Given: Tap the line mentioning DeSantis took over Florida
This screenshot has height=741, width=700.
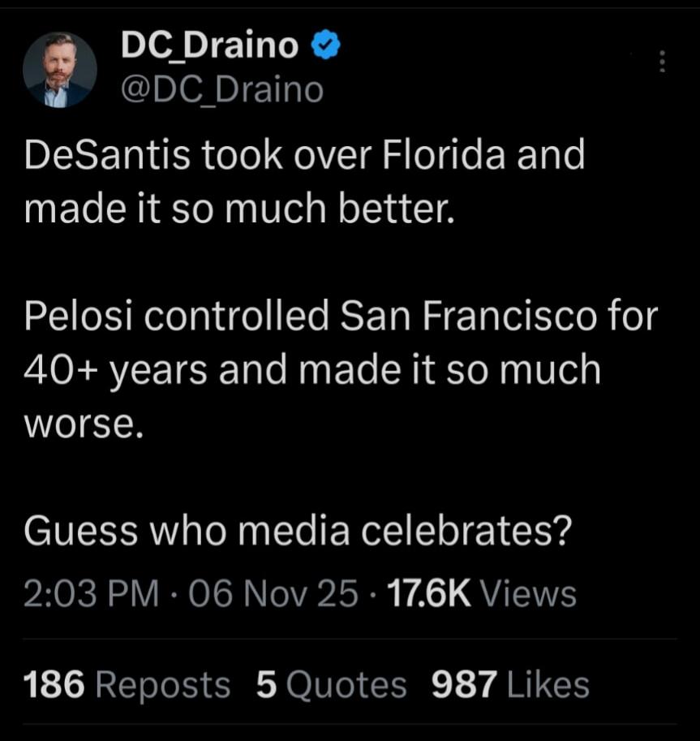Looking at the screenshot, I should click(x=304, y=153).
